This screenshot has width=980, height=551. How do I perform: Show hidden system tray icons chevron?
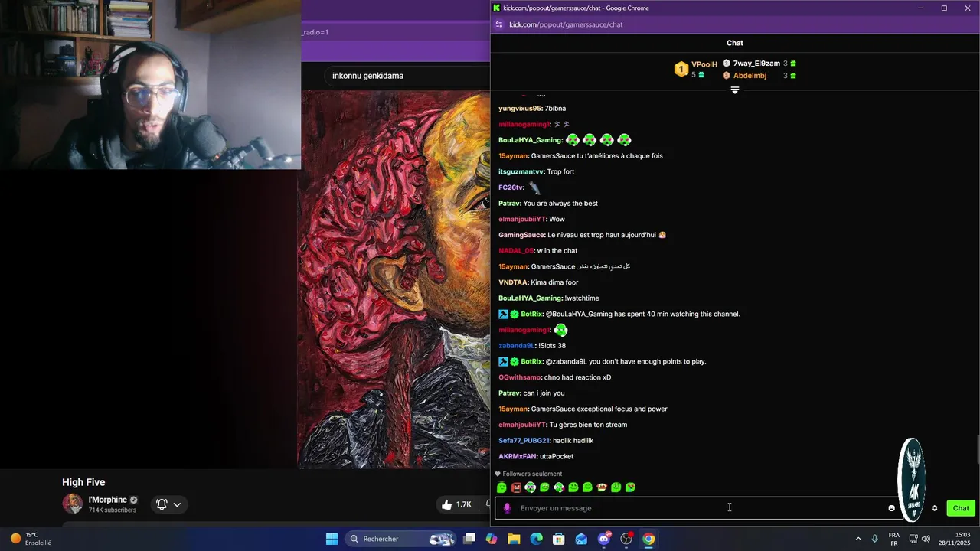(x=858, y=539)
